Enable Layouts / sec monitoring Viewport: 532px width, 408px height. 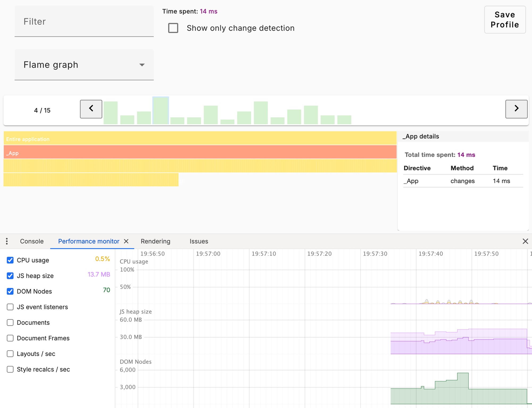(10, 354)
